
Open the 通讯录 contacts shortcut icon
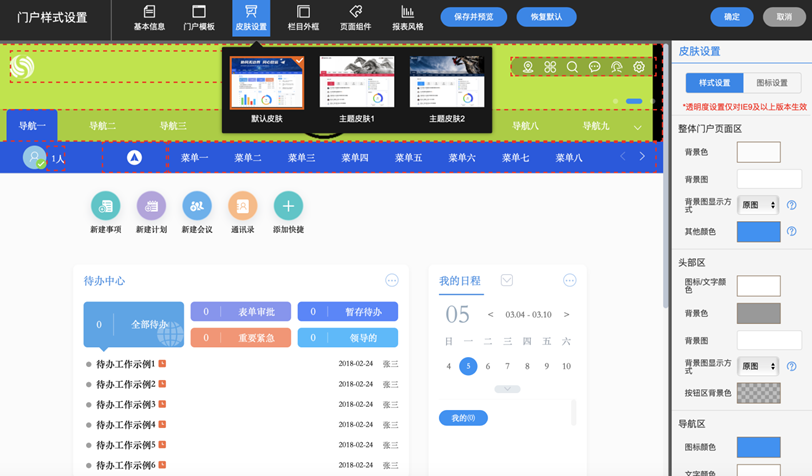(x=242, y=206)
